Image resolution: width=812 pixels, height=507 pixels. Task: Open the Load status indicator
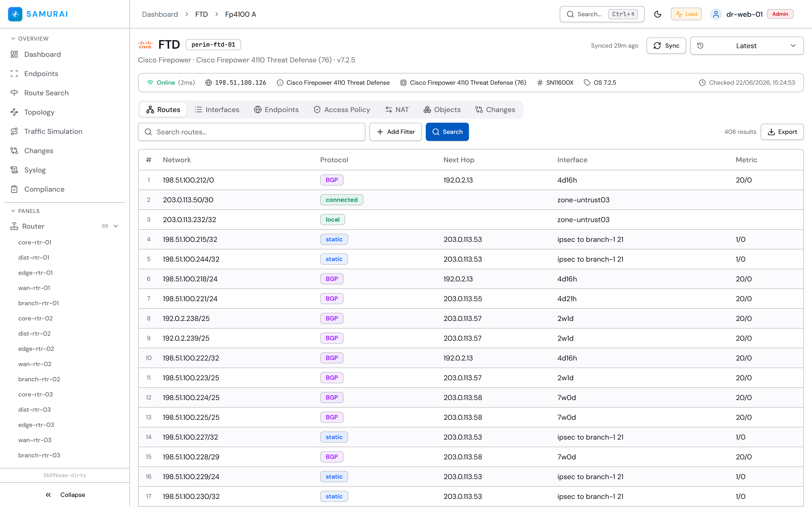pyautogui.click(x=686, y=14)
